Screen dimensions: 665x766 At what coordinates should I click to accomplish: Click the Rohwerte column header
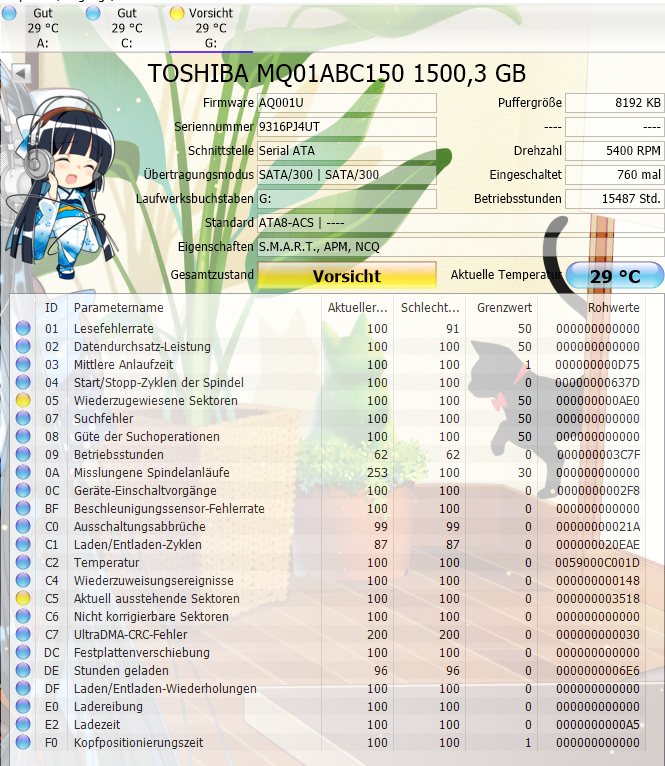click(x=591, y=308)
